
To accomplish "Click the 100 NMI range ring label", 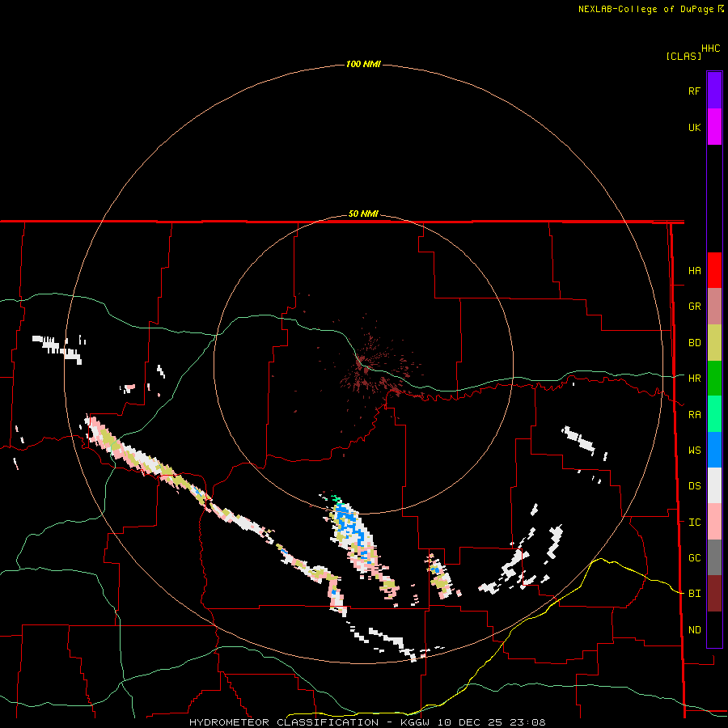I will 363,64.
